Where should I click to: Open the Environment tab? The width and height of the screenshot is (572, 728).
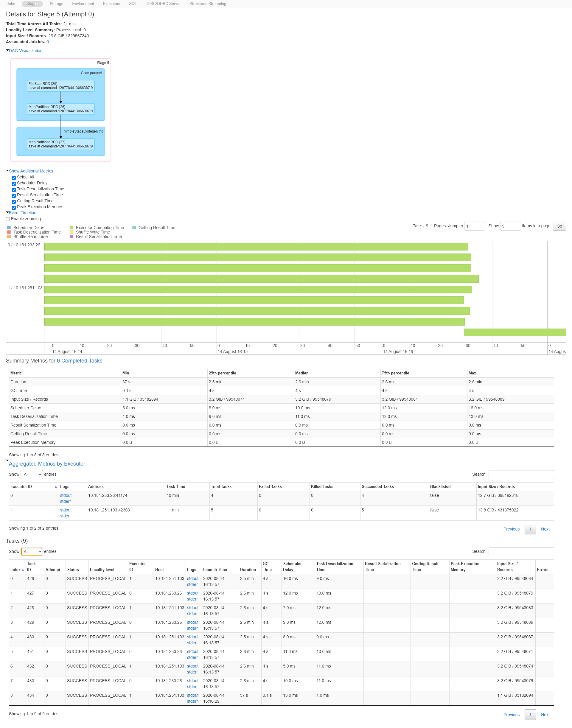pyautogui.click(x=83, y=4)
